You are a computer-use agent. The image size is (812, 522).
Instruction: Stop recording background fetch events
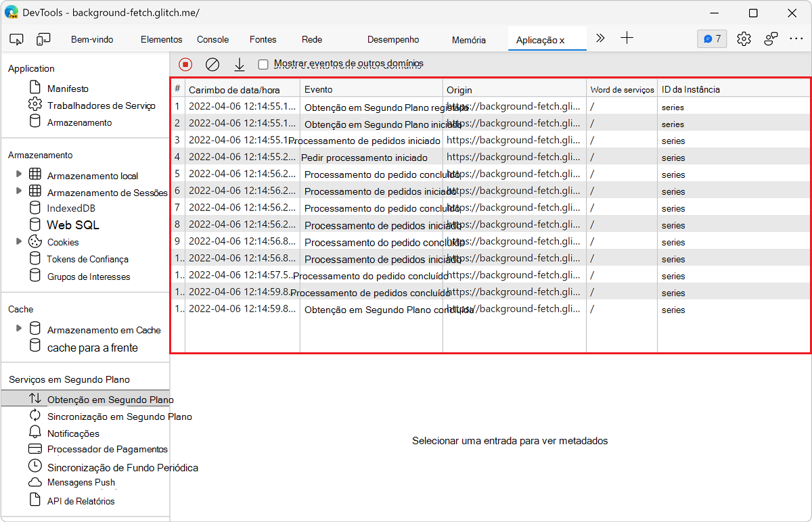184,63
